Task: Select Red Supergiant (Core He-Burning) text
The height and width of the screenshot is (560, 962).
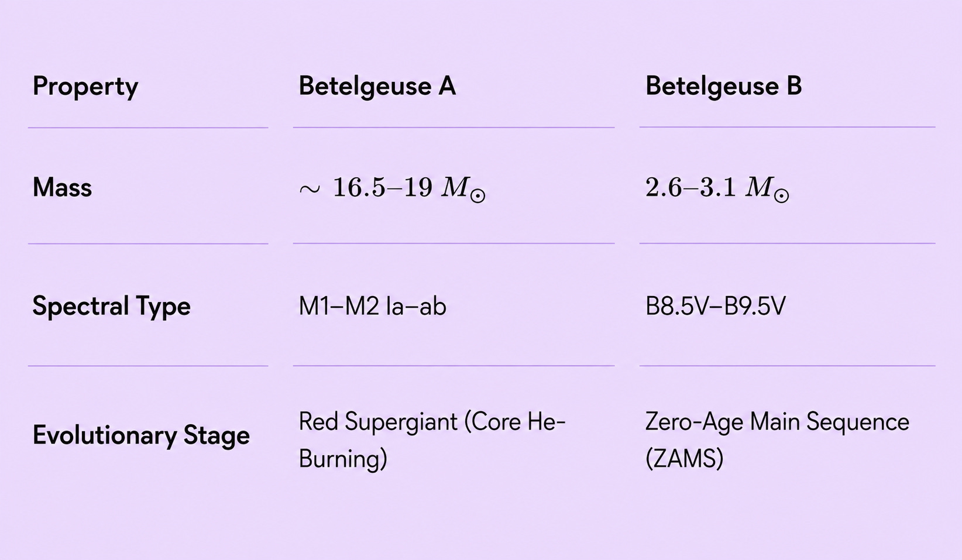Action: [x=432, y=440]
